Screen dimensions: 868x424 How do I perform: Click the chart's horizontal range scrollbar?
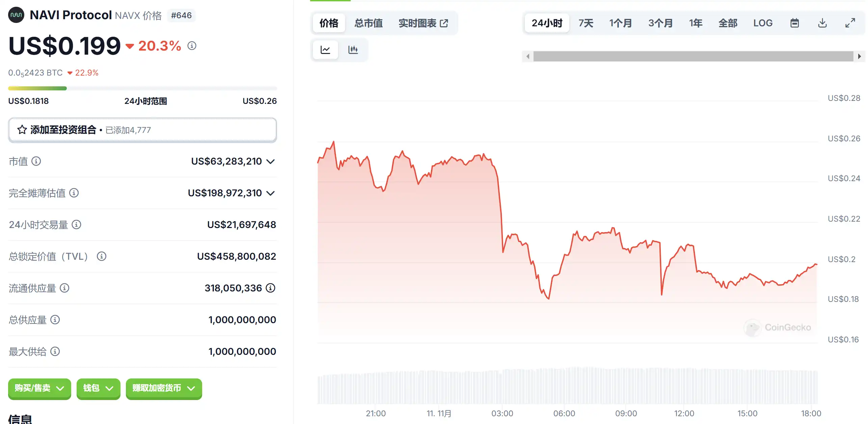click(x=693, y=56)
